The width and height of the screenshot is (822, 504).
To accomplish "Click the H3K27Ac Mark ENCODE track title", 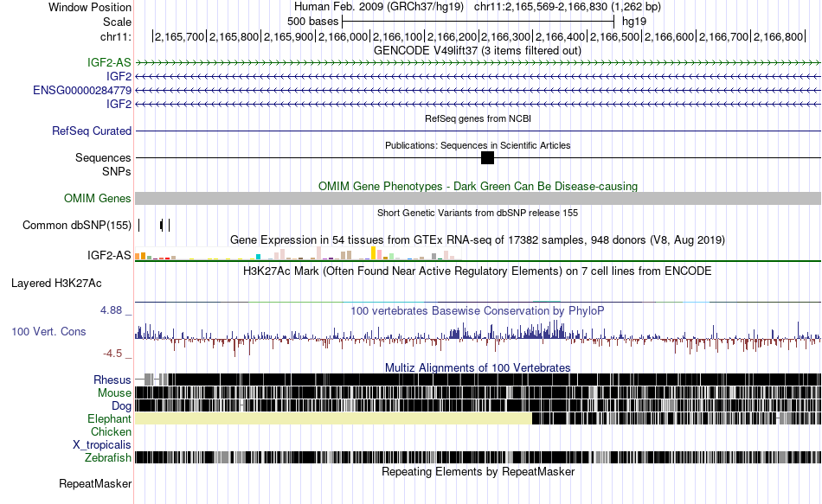I will [x=478, y=271].
